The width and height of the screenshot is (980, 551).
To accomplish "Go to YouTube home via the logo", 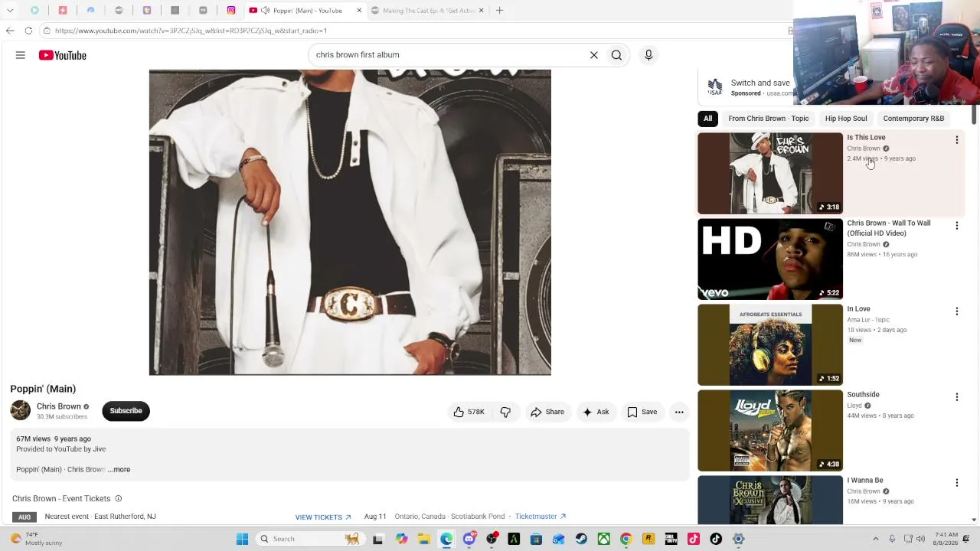I will (x=63, y=55).
